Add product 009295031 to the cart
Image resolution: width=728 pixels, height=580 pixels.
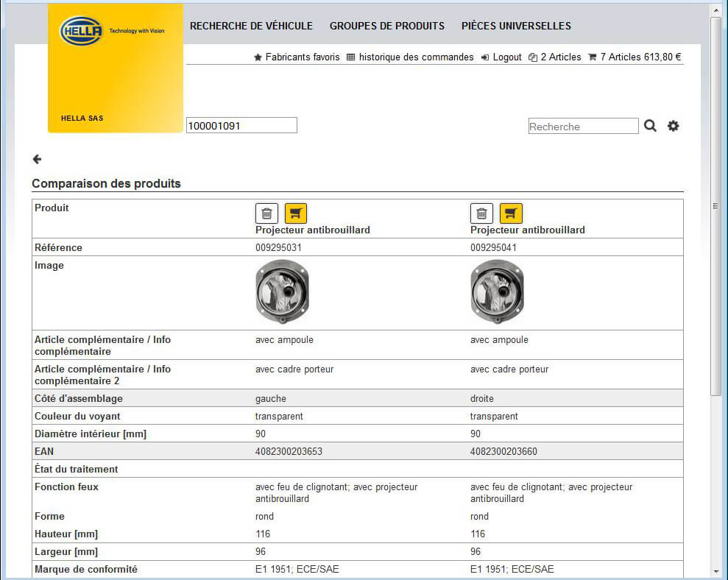[x=296, y=213]
